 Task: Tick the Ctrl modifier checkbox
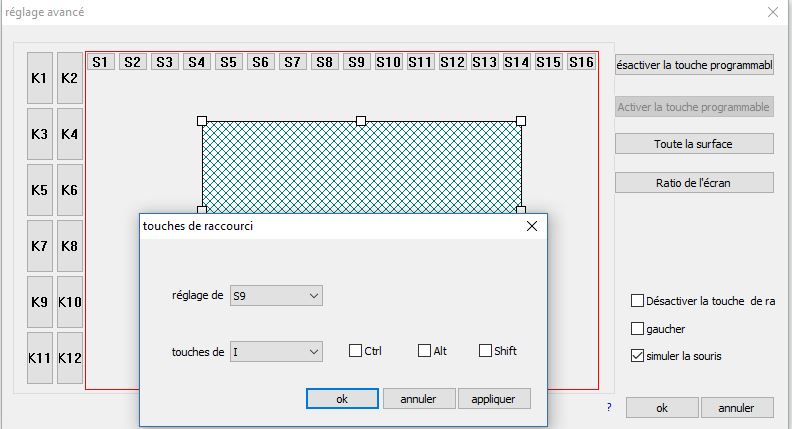point(356,351)
